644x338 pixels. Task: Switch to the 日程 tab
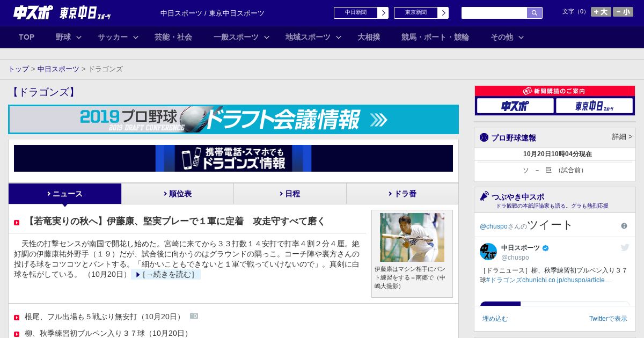(x=290, y=194)
